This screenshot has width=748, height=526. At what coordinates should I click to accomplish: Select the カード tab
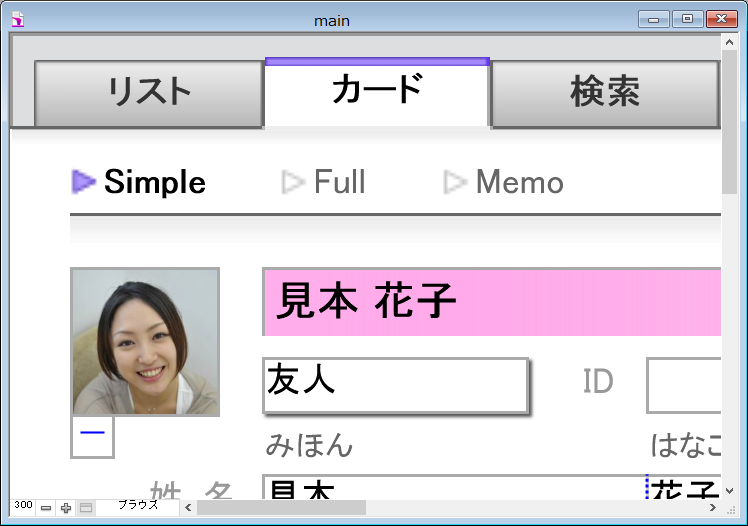pyautogui.click(x=377, y=91)
